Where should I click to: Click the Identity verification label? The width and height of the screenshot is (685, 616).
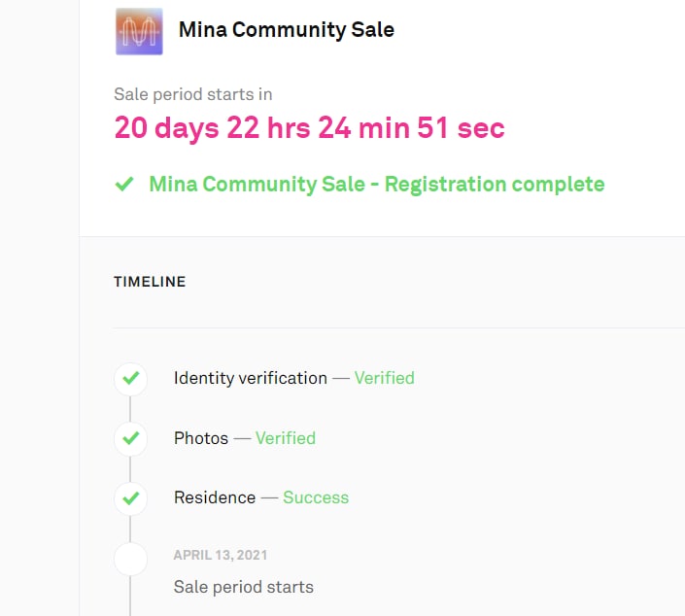(x=250, y=378)
